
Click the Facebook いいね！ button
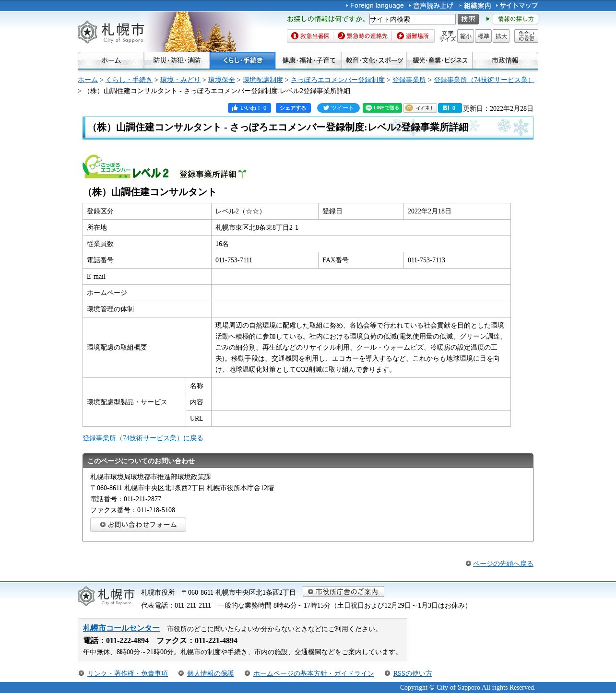(x=249, y=108)
